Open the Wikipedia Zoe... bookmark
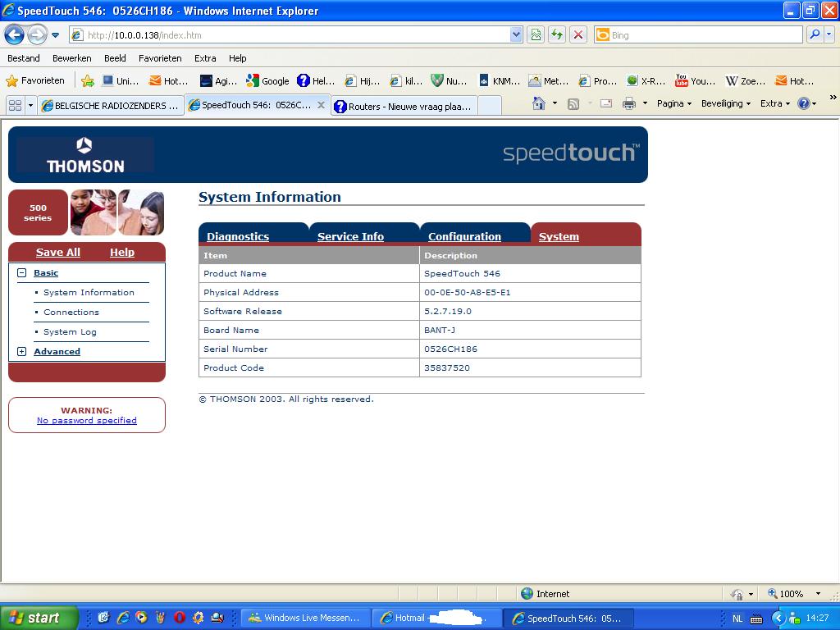 tap(745, 81)
